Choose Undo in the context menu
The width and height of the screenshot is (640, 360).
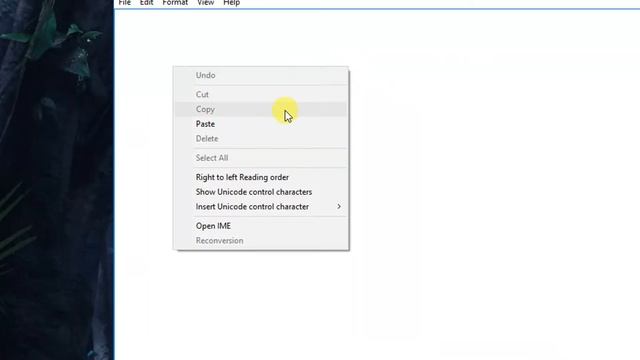tap(261, 75)
